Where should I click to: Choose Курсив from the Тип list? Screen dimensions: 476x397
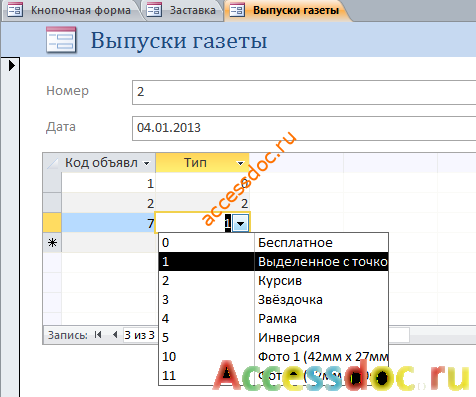click(x=273, y=280)
